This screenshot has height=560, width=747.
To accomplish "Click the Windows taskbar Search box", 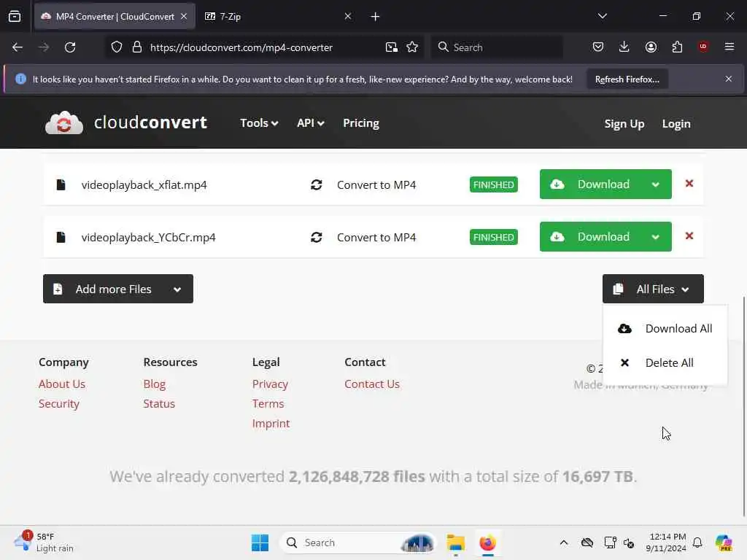I will [x=358, y=542].
